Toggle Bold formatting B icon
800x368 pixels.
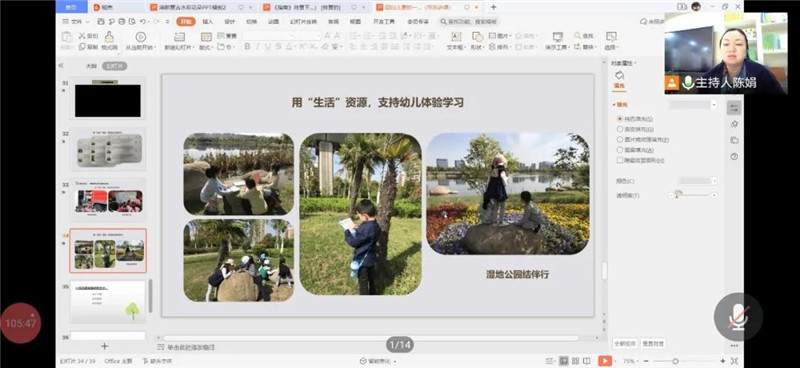(x=247, y=46)
